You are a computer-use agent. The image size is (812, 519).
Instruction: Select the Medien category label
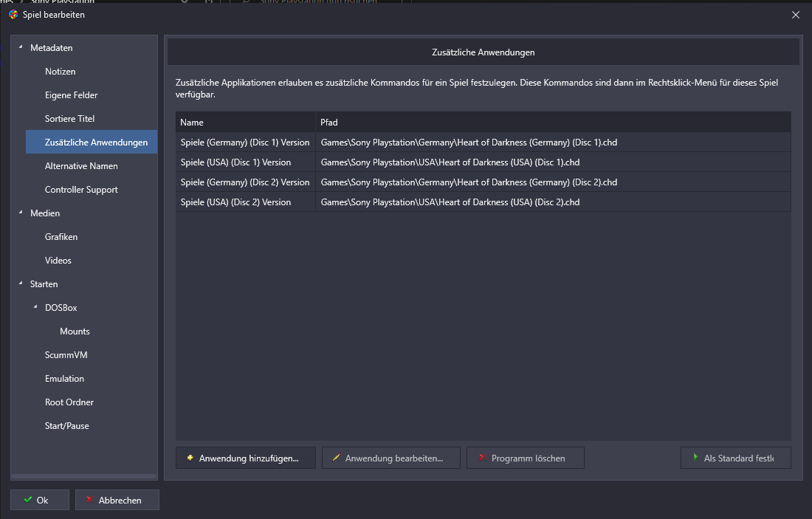(45, 213)
